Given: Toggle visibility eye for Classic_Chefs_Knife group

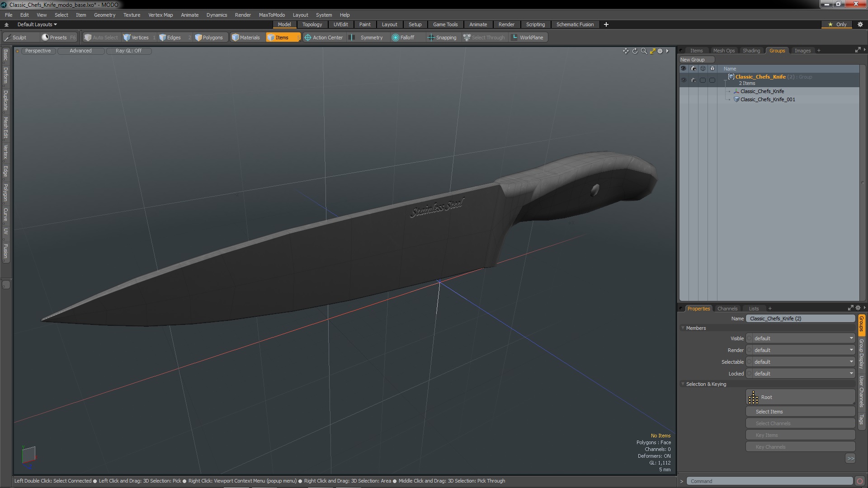Looking at the screenshot, I should [684, 80].
